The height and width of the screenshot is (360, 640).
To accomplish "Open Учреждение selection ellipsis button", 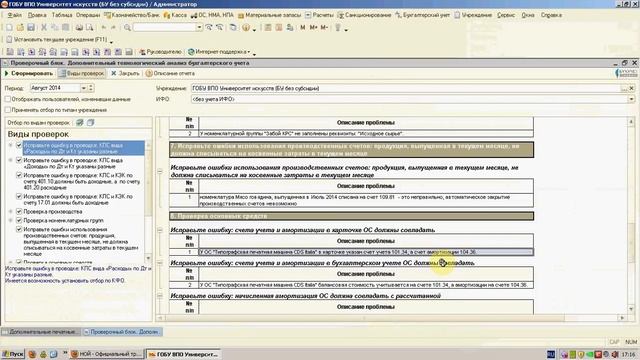I will click(x=624, y=88).
